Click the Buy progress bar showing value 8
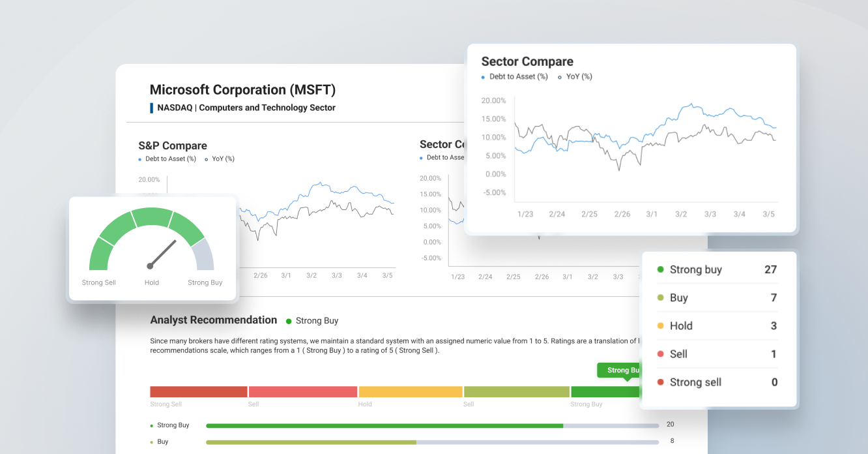This screenshot has height=454, width=868. coord(313,442)
